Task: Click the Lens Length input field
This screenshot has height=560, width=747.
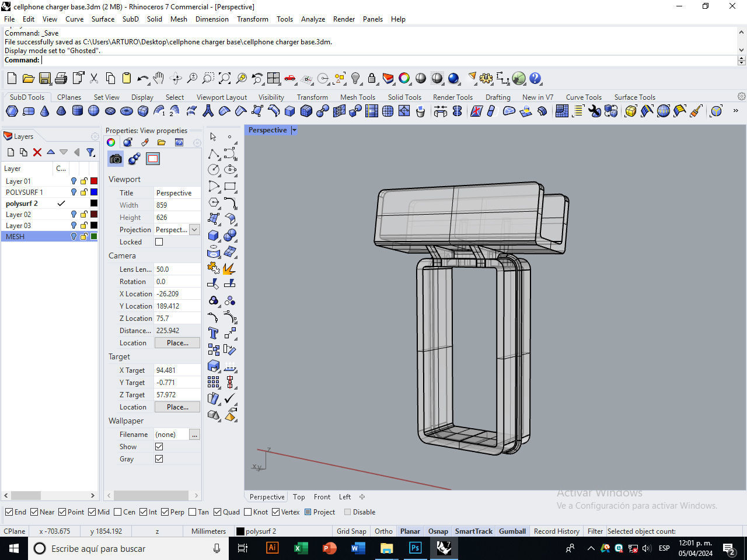Action: point(177,269)
